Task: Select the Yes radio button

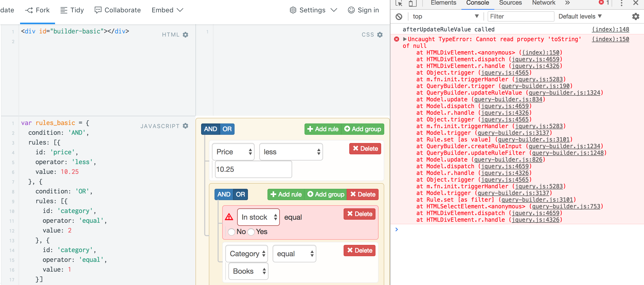Action: tap(251, 232)
